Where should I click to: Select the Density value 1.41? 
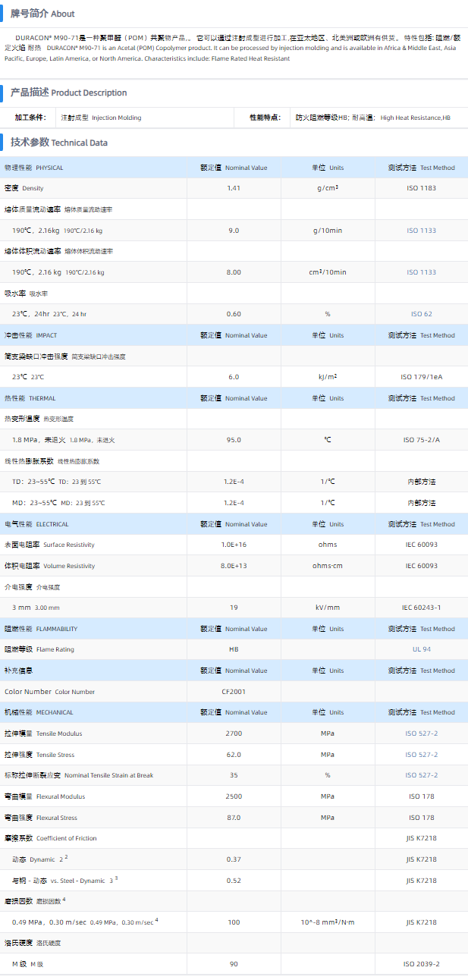234,188
